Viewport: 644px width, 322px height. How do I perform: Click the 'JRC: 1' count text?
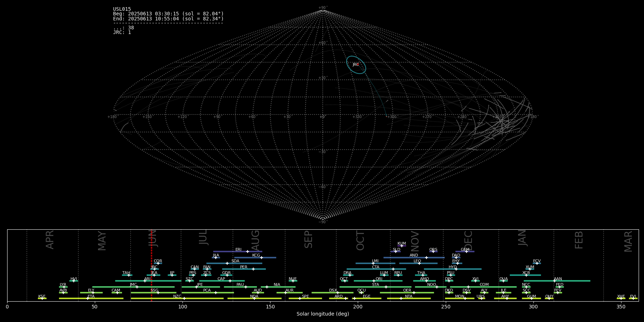(x=122, y=32)
